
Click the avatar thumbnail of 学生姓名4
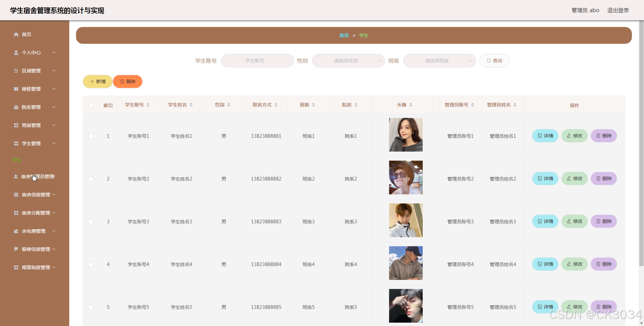coord(405,263)
